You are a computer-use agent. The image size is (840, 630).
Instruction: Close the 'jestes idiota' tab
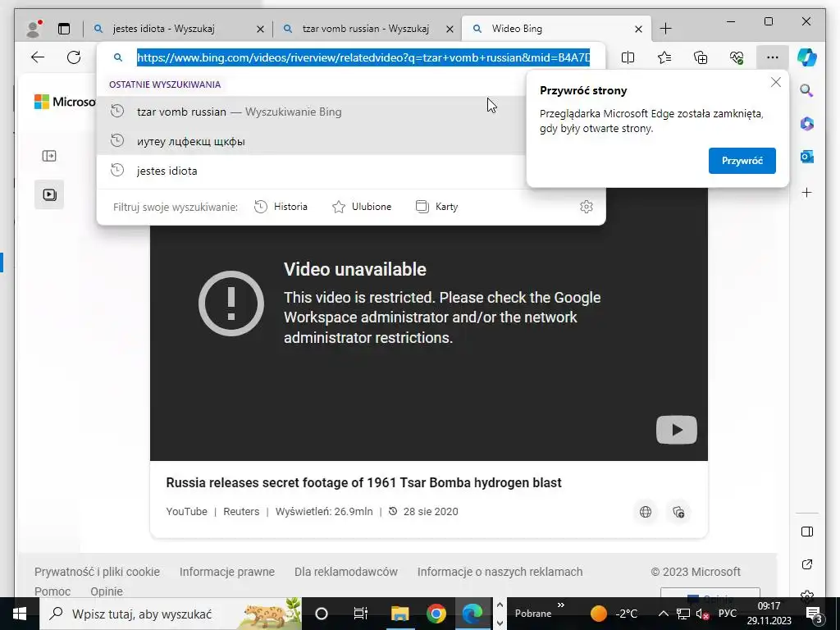click(260, 29)
